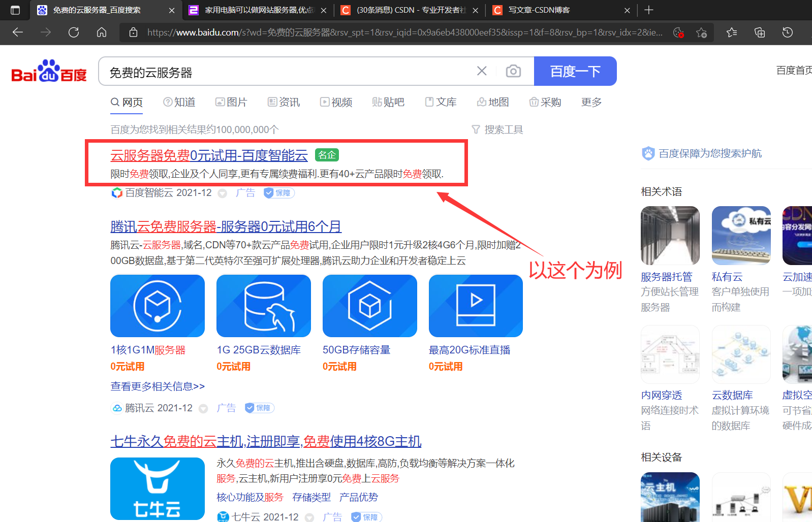Switch to the 贴吧 search tab
This screenshot has height=522, width=812.
coord(388,102)
